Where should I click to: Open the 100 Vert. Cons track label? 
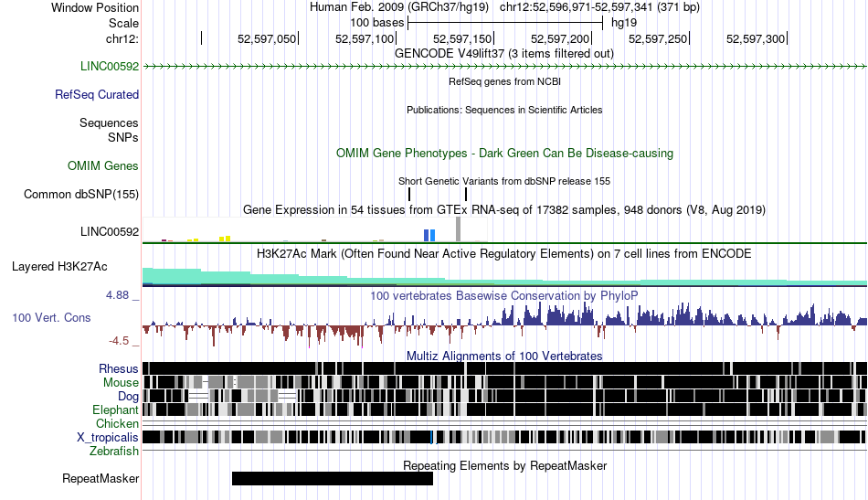pyautogui.click(x=51, y=318)
